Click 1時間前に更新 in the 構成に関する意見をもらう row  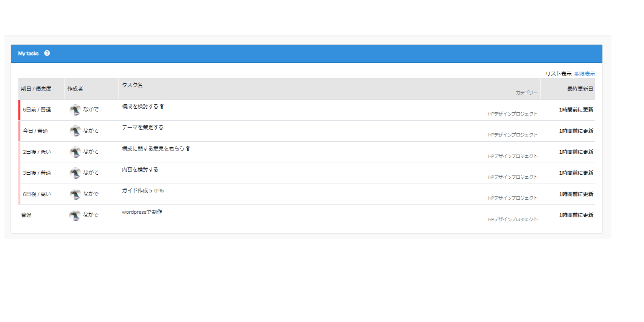tap(576, 152)
